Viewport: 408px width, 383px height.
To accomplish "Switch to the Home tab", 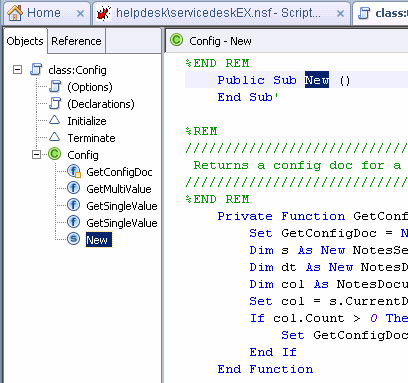I will (44, 13).
